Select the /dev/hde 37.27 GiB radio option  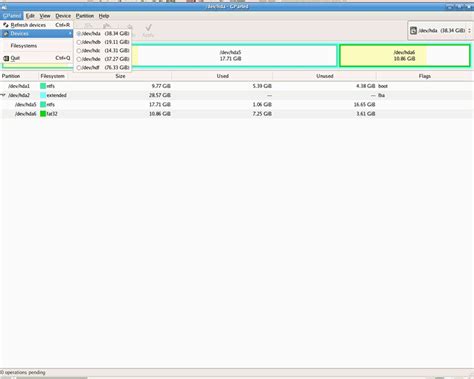79,59
